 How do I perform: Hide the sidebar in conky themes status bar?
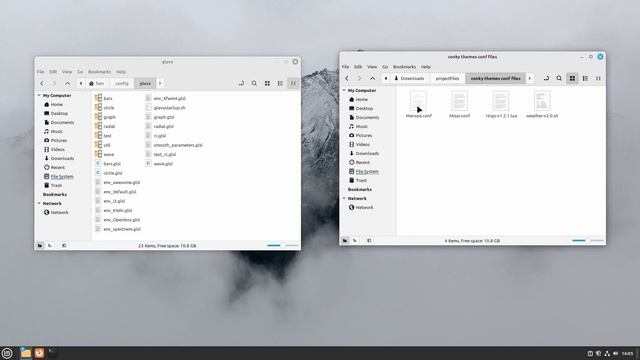tap(369, 241)
